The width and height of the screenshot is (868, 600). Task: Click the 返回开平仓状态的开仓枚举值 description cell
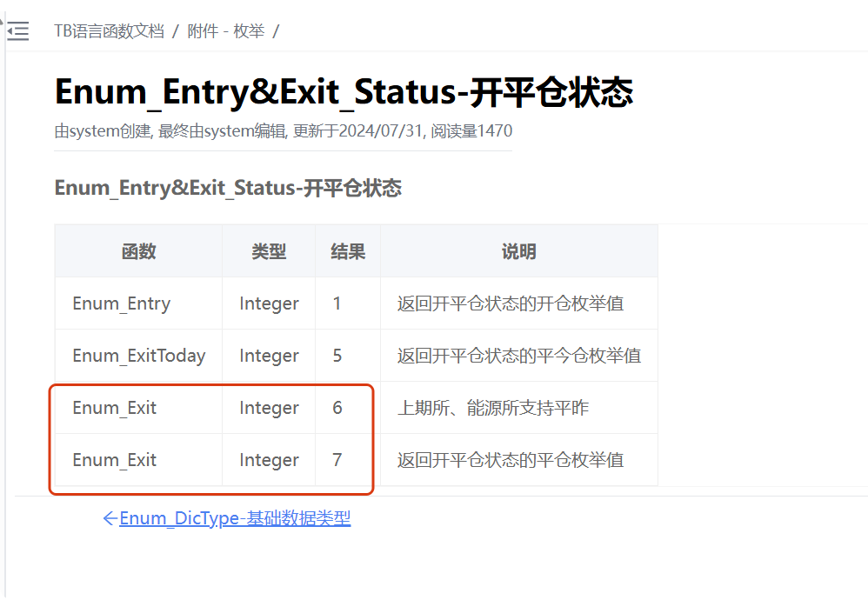[511, 303]
